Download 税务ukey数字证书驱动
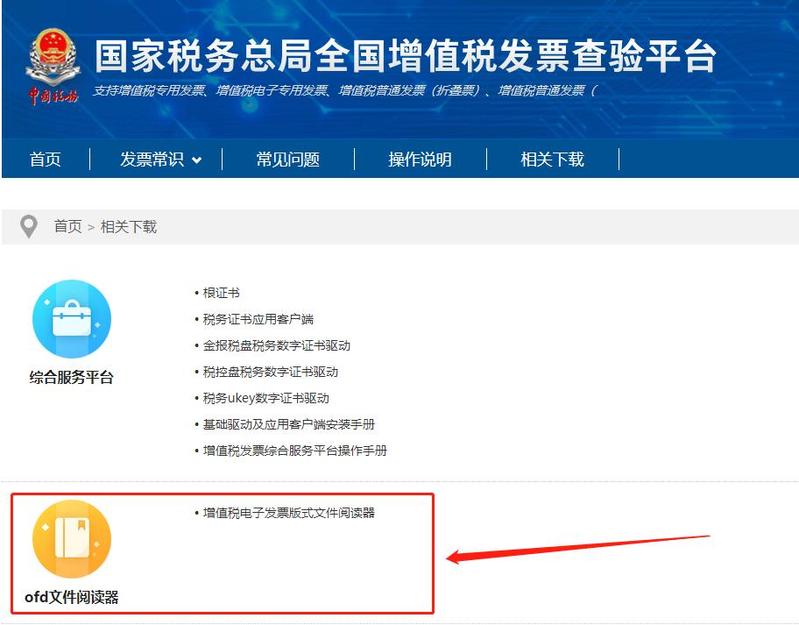The height and width of the screenshot is (625, 799). coord(266,398)
